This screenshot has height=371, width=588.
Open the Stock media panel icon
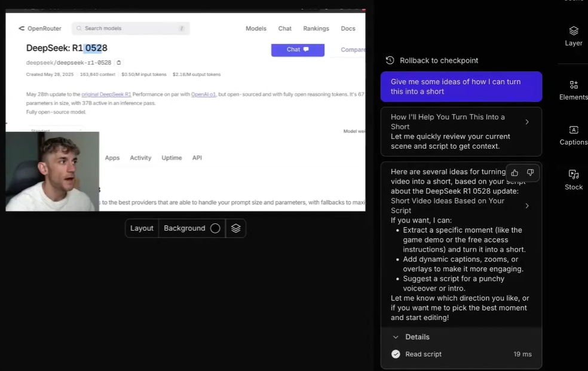tap(574, 174)
